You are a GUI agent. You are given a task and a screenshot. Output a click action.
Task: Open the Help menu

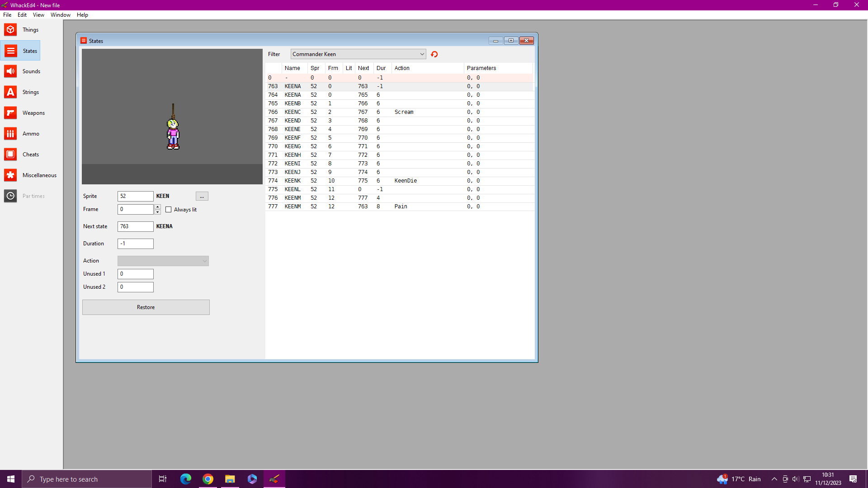[82, 15]
